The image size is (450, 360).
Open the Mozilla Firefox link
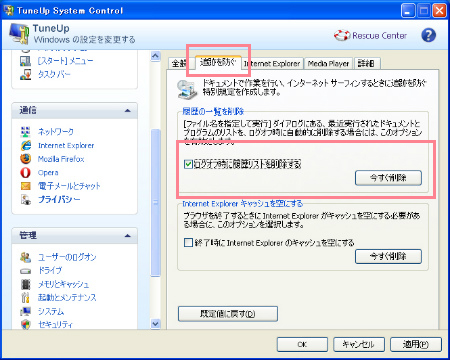(x=61, y=159)
